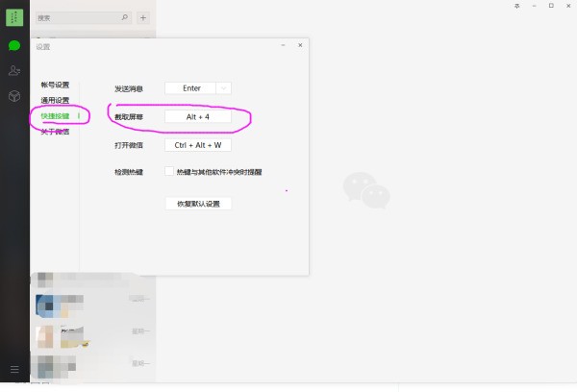Click the pin-on-top icon in main window
This screenshot has width=577, height=392.
click(517, 6)
